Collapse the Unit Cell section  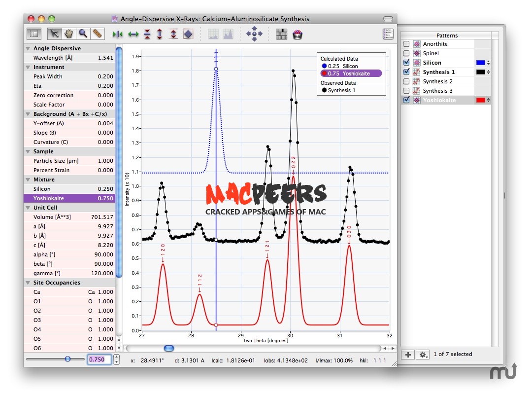28,208
